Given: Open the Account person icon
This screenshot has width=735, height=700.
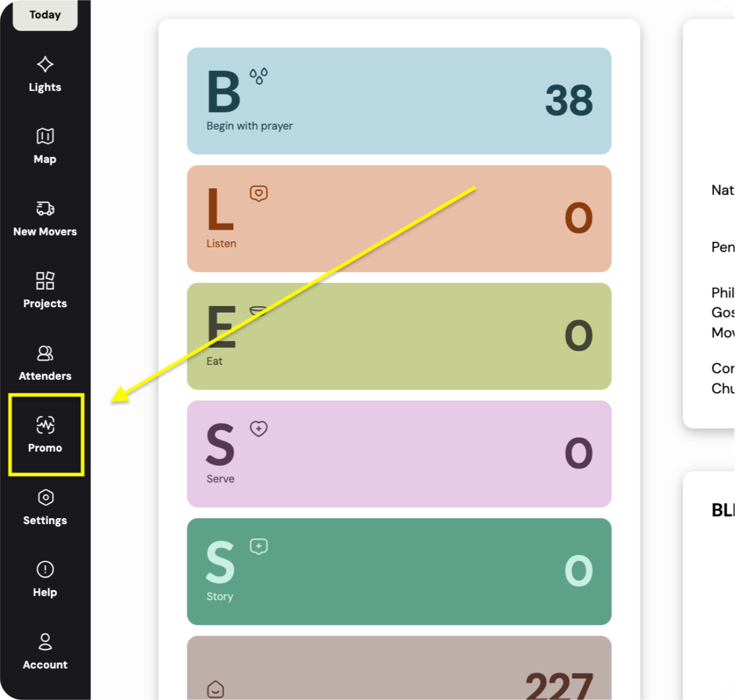Looking at the screenshot, I should coord(45,641).
